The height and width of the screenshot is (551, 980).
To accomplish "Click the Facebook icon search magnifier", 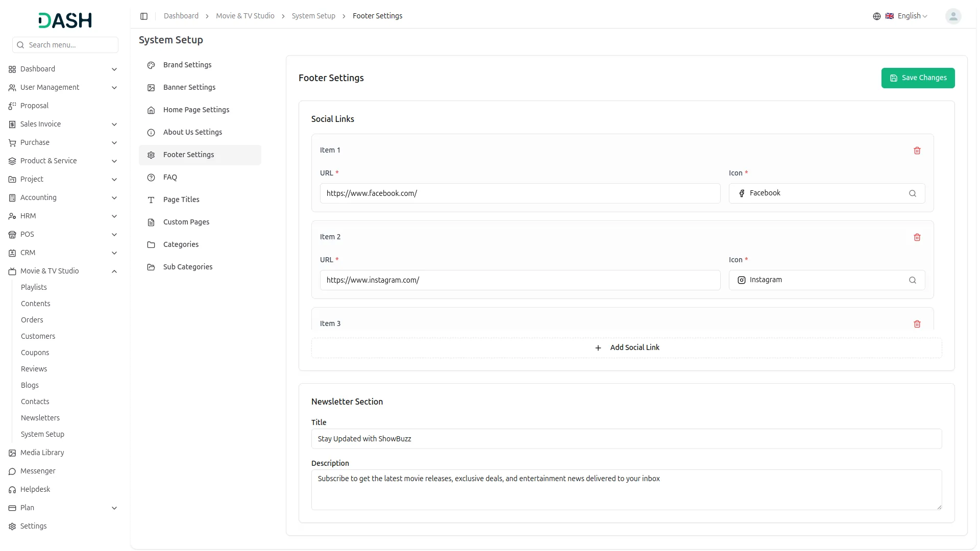I will click(912, 193).
